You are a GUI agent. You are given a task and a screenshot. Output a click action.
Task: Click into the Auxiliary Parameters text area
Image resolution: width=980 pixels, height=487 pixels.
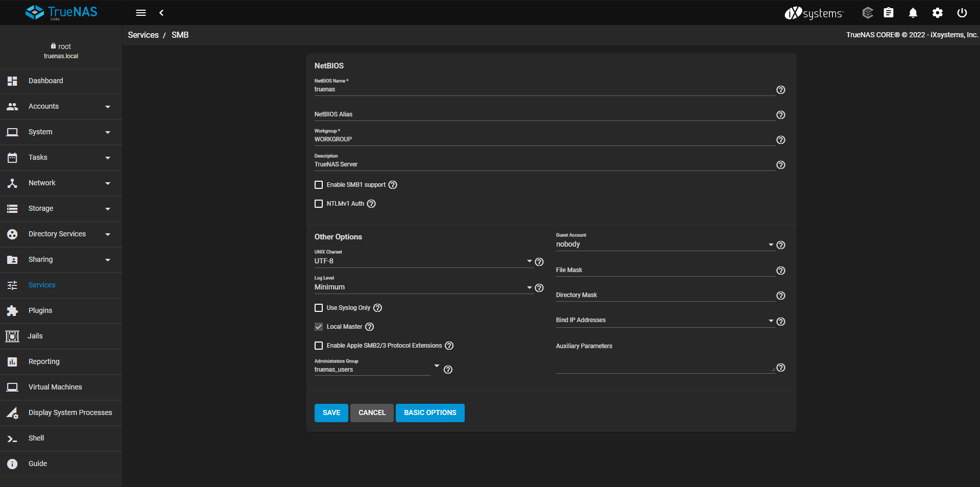(x=665, y=363)
